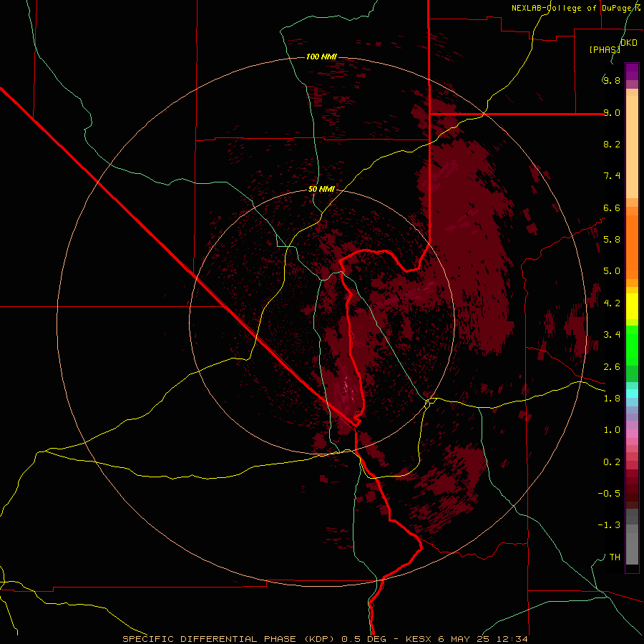Click the 4.2 scale value

[612, 303]
